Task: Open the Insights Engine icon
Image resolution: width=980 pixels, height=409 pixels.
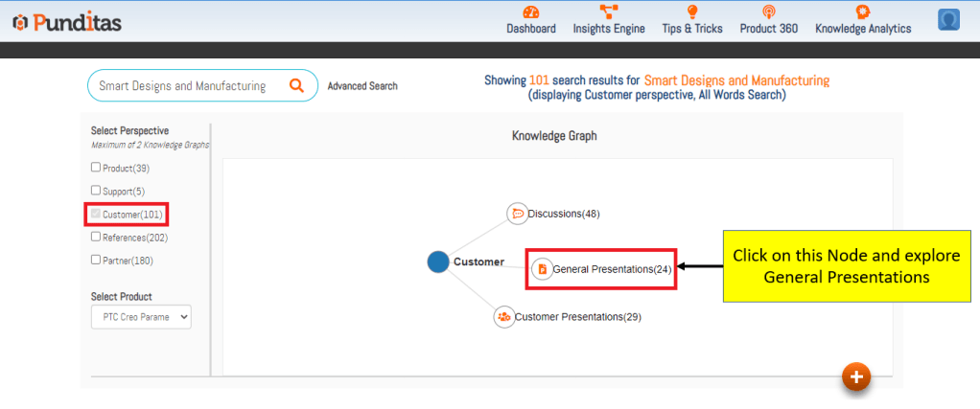Action: coord(609,11)
